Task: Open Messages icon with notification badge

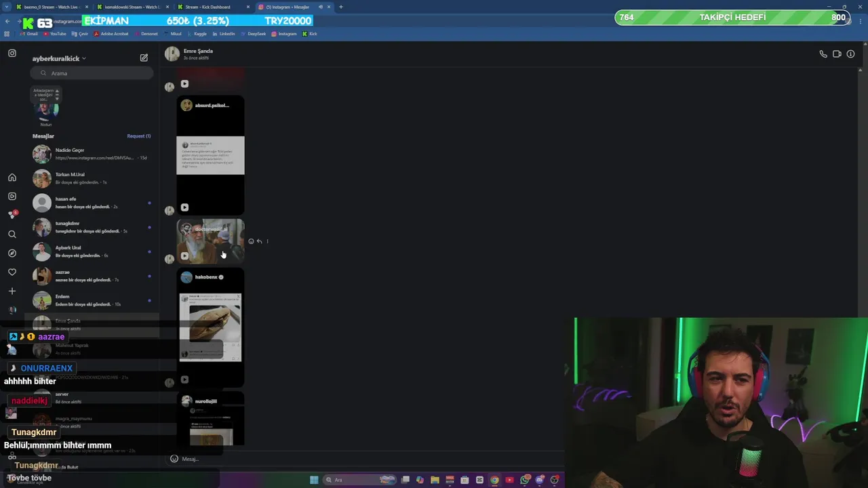Action: coord(12,215)
